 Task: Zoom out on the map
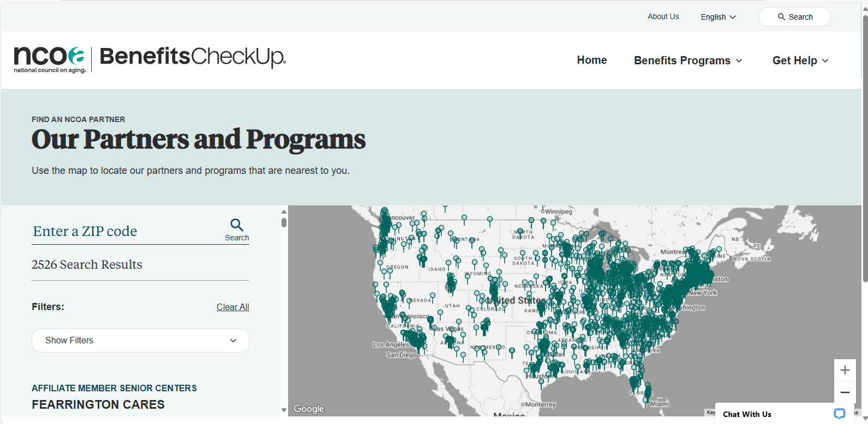(x=845, y=392)
